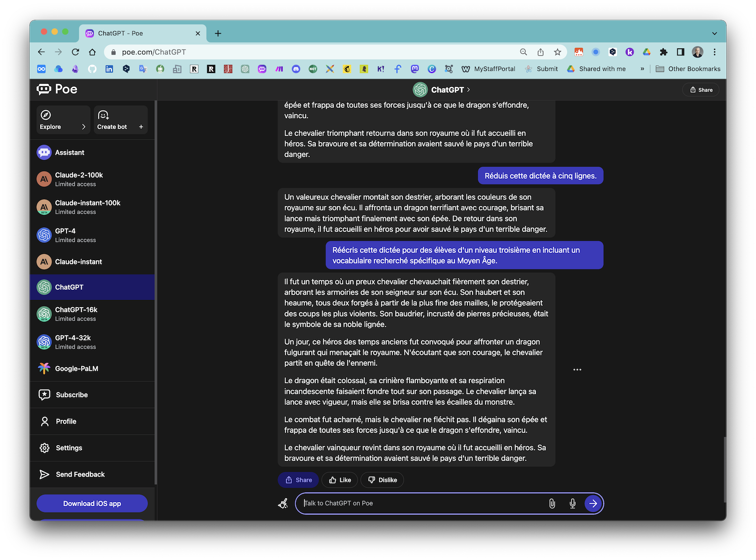Share the last response below the message
This screenshot has height=560, width=756.
point(298,480)
